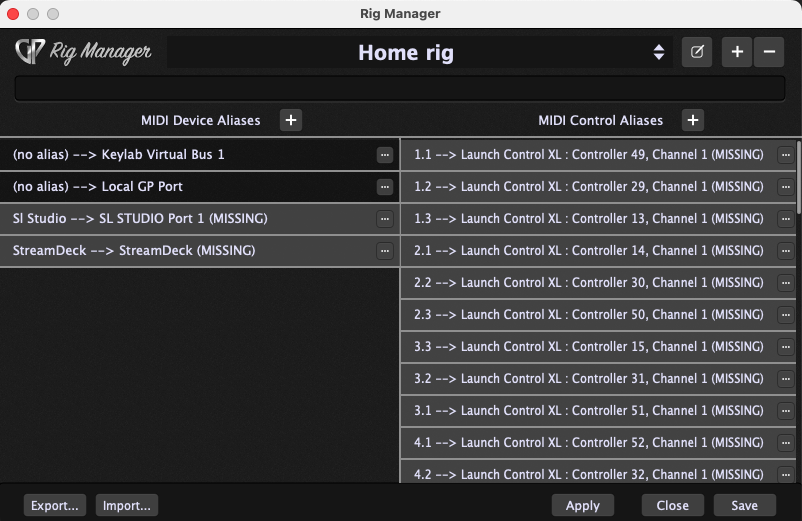
Task: Open options for control alias 1.3
Action: [x=786, y=219]
